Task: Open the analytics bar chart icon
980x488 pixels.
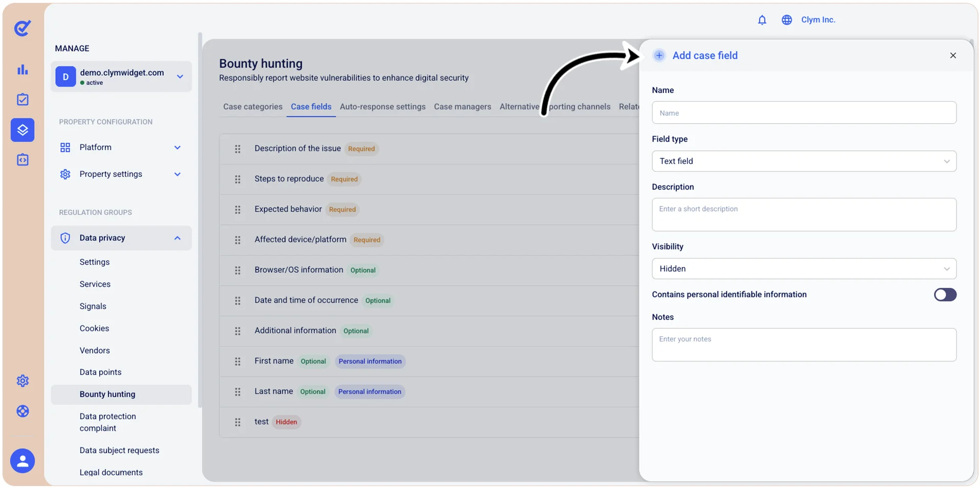Action: (x=22, y=69)
